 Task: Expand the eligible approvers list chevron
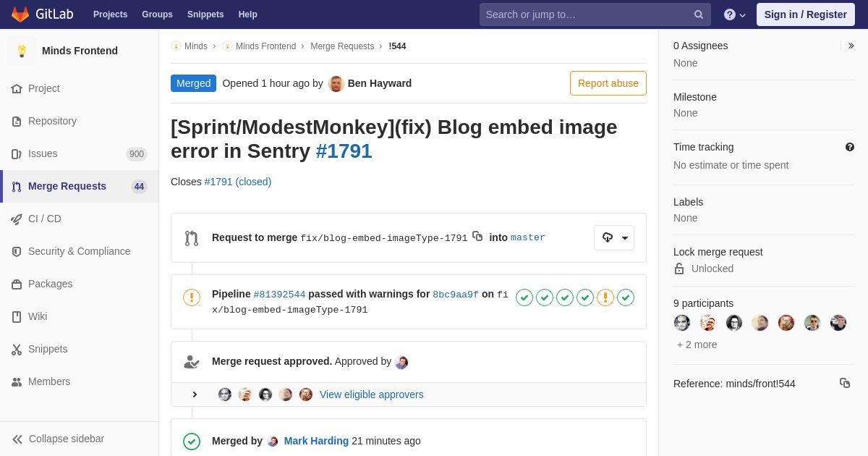pyautogui.click(x=195, y=394)
